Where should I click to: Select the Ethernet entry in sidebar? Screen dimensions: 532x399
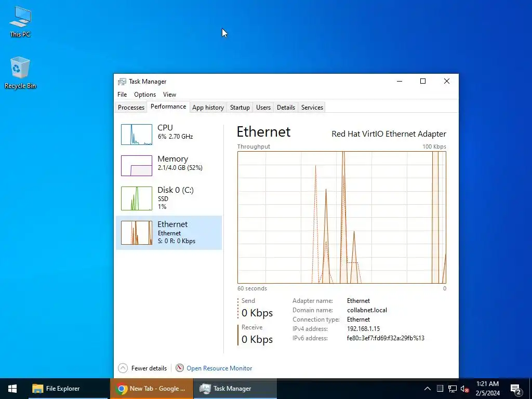[169, 233]
